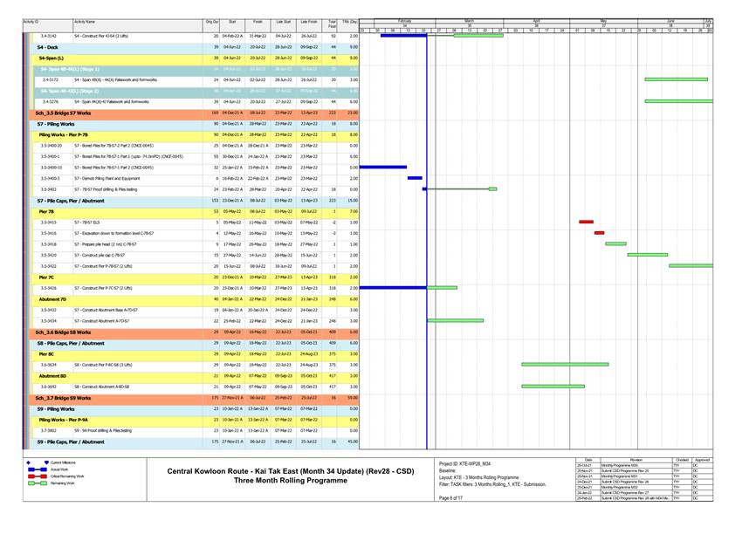The height and width of the screenshot is (534, 756).
Task: Click the Activity Name column header
Action: point(85,21)
